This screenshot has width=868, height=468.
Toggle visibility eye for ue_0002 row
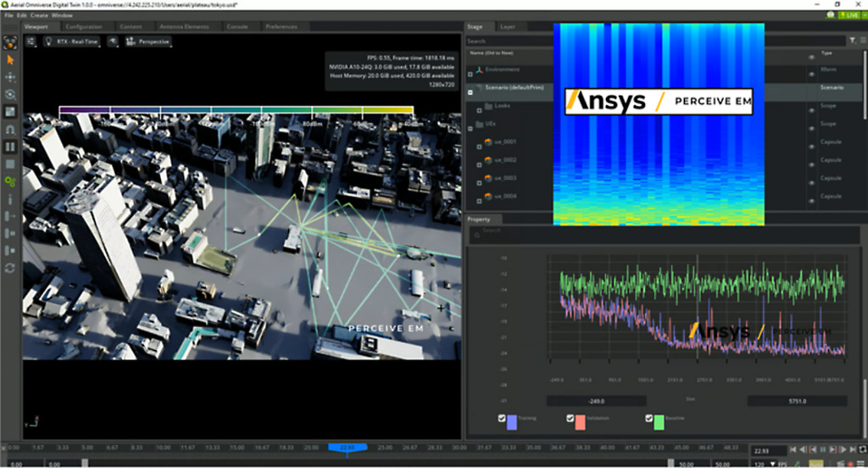coord(811,164)
